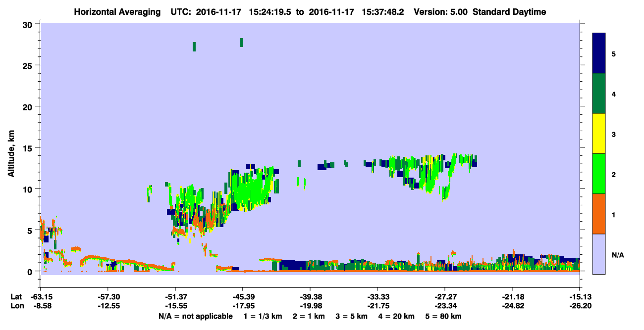Click the '3 = 5 km' legend entry
Viewport: 644px width, 330px height.
pyautogui.click(x=352, y=316)
